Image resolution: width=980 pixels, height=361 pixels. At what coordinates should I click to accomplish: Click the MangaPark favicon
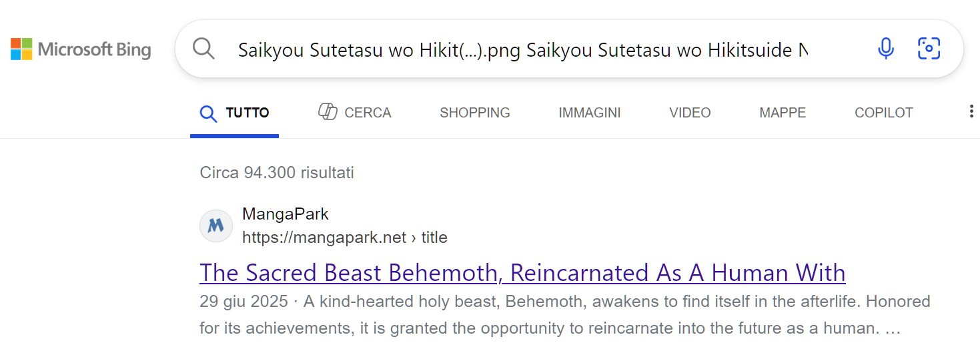point(216,226)
